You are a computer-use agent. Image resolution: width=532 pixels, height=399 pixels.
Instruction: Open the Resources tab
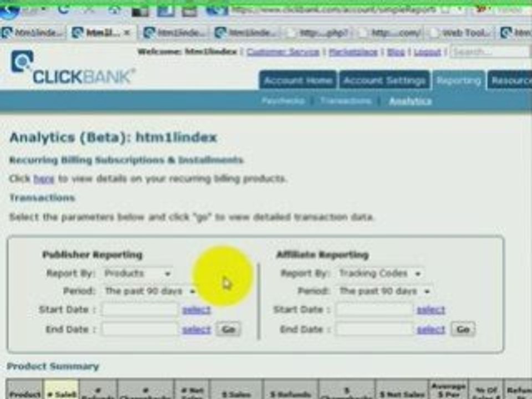coord(510,80)
